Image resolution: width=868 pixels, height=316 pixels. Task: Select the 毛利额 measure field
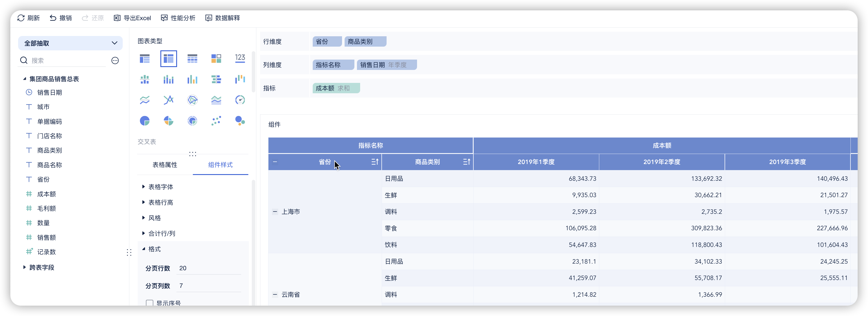[x=47, y=208]
